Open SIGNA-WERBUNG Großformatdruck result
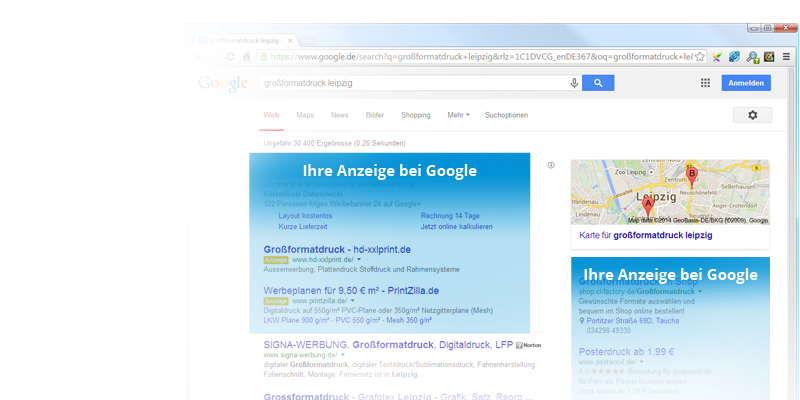The height and width of the screenshot is (400, 800). pos(388,345)
